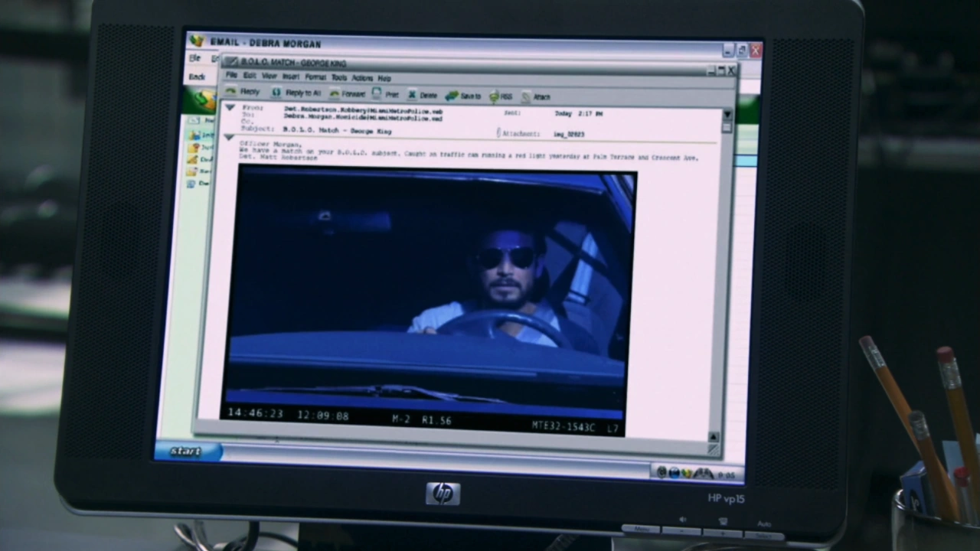Image resolution: width=980 pixels, height=551 pixels.
Task: Open the attachment img_32823
Action: click(569, 134)
